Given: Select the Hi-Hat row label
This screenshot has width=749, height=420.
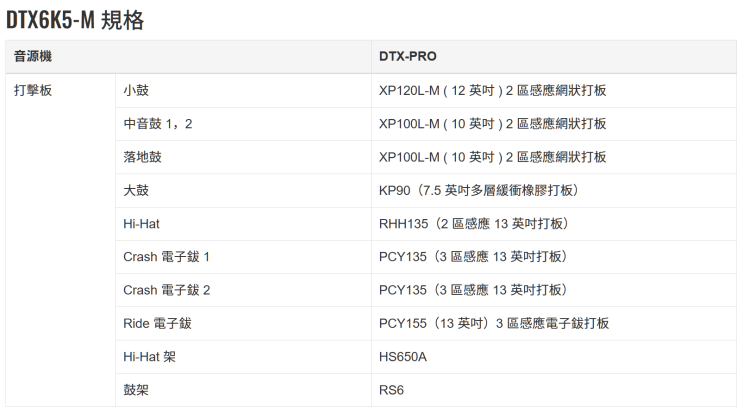Looking at the screenshot, I should pyautogui.click(x=141, y=224).
